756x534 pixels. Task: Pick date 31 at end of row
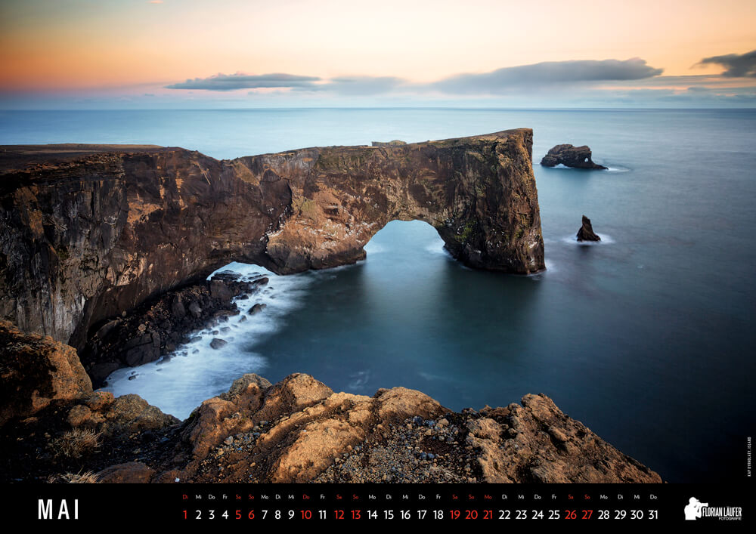652,514
